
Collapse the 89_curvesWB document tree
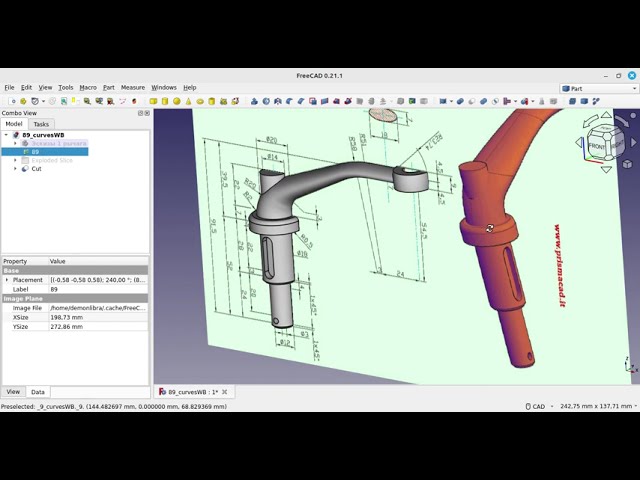tap(6, 135)
